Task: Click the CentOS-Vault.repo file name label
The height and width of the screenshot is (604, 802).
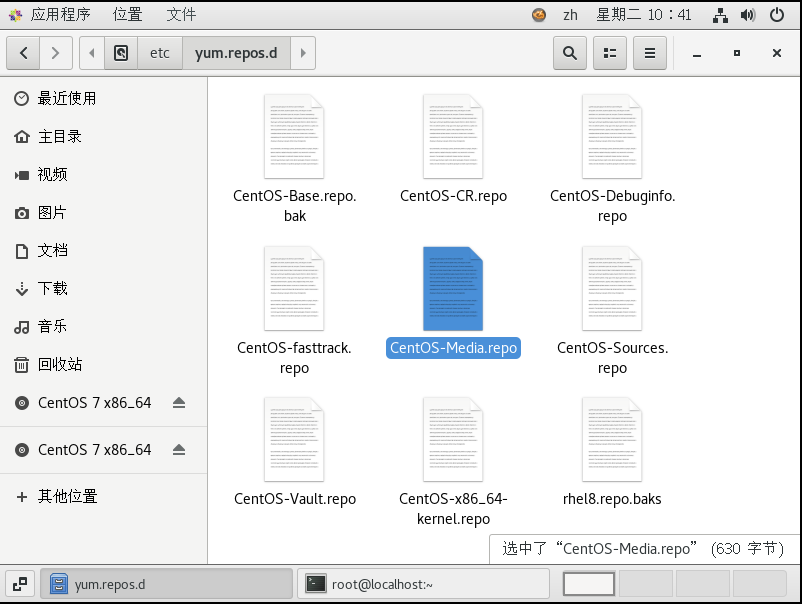Action: coord(295,499)
